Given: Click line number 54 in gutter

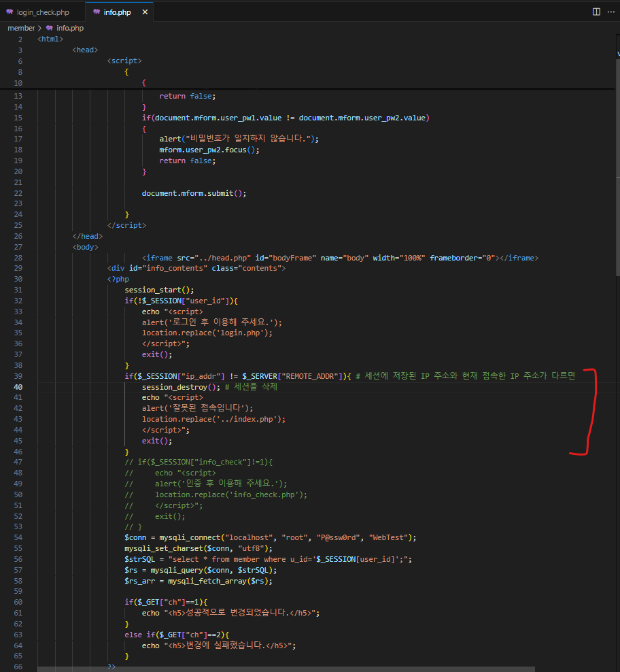Looking at the screenshot, I should click(18, 537).
